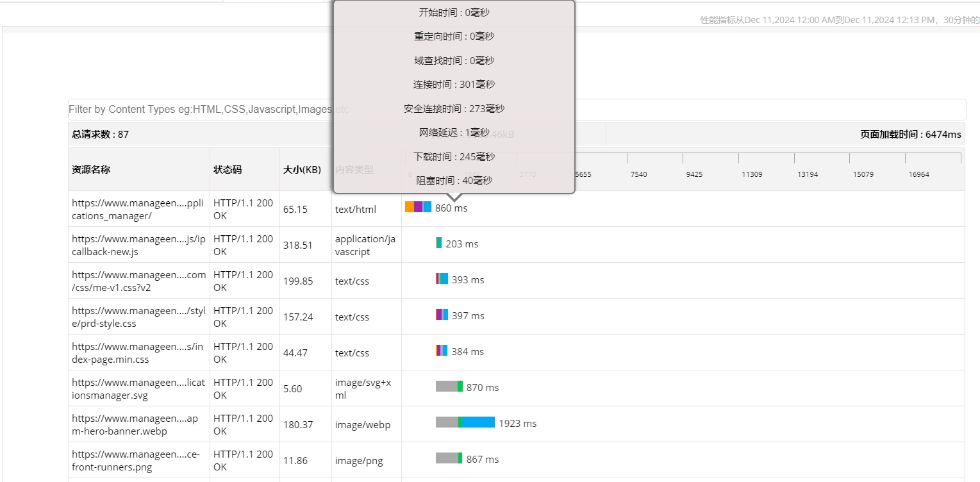Select the 157.24 size value

298,317
